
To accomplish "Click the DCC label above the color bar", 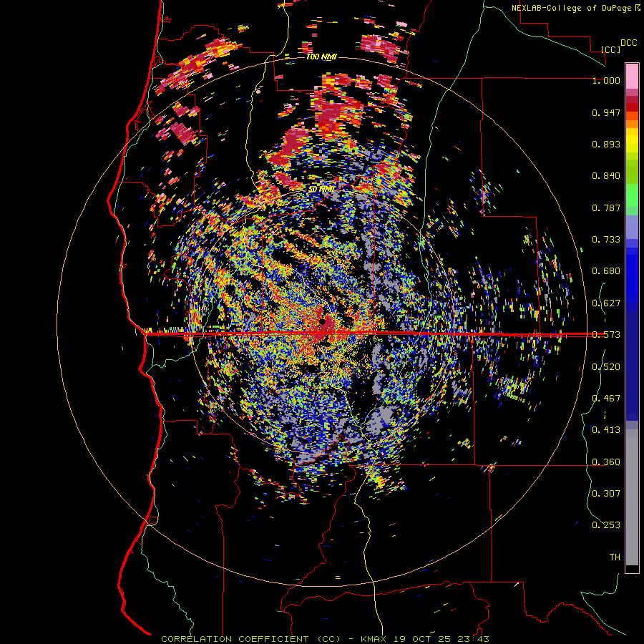I will 628,43.
